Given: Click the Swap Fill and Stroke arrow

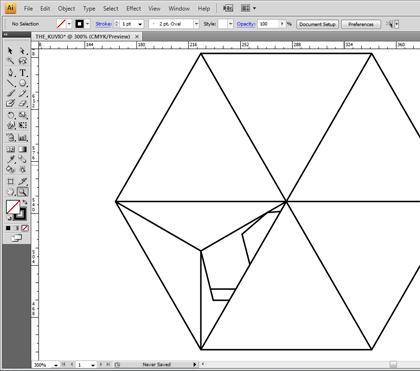Looking at the screenshot, I should pyautogui.click(x=25, y=202).
